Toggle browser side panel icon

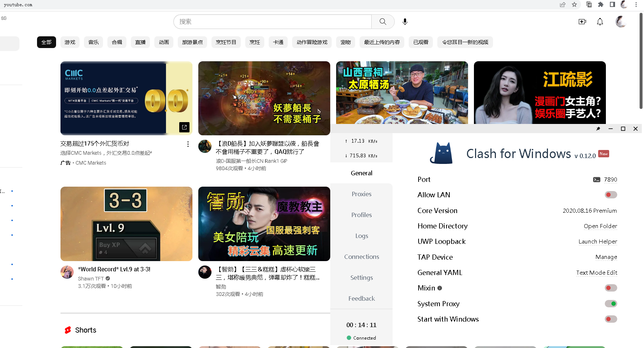click(x=612, y=4)
